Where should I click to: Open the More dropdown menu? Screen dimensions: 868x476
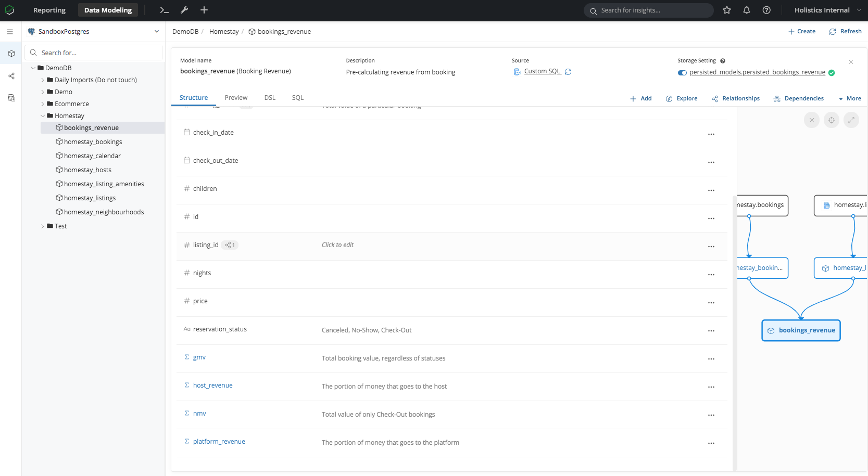850,98
